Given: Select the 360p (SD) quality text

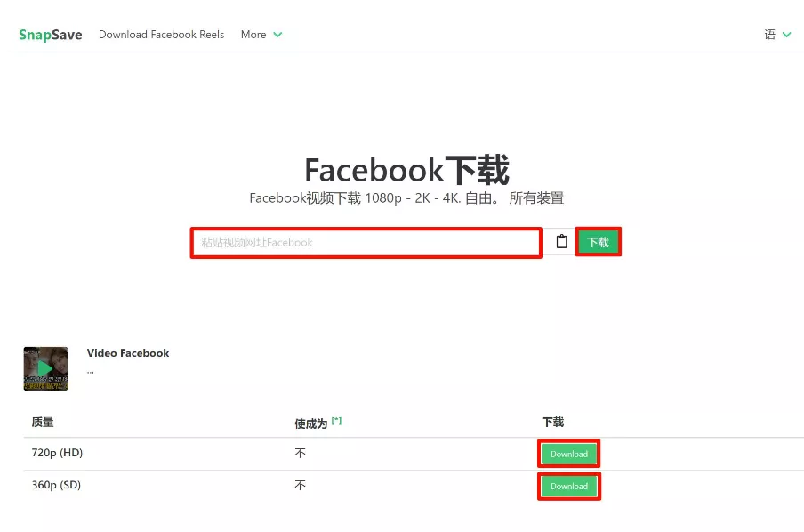Looking at the screenshot, I should [56, 485].
